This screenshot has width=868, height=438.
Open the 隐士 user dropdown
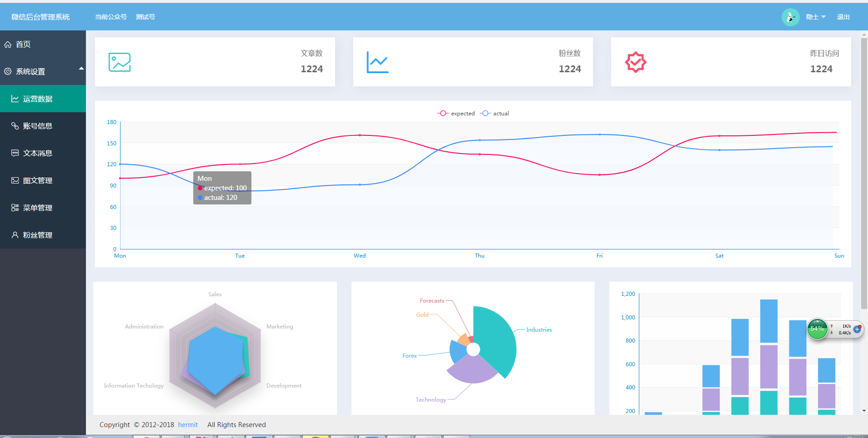tap(816, 17)
